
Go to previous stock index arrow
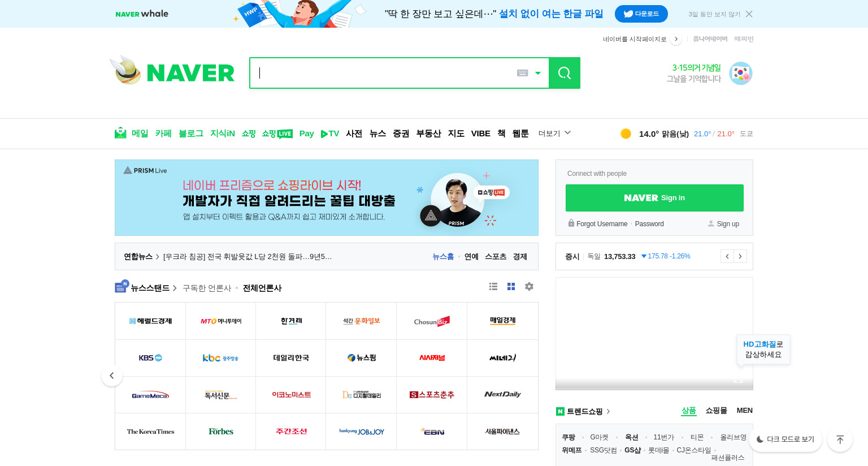727,256
